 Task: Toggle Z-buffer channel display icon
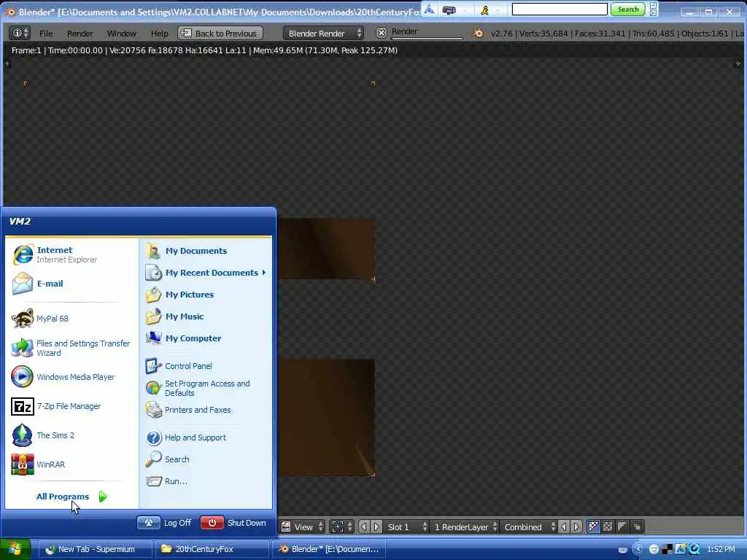(636, 526)
